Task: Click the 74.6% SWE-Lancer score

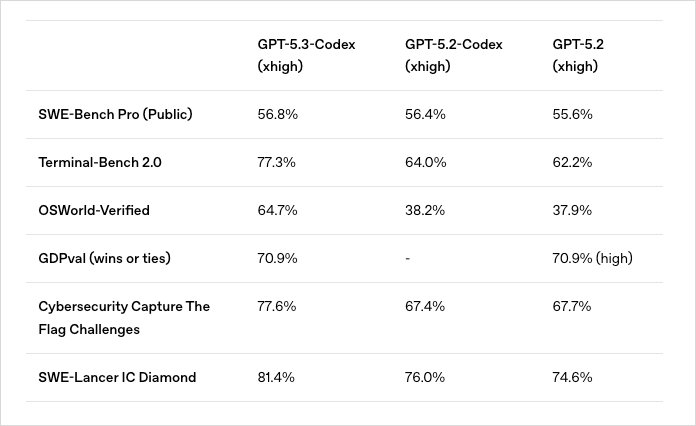Action: tap(573, 377)
